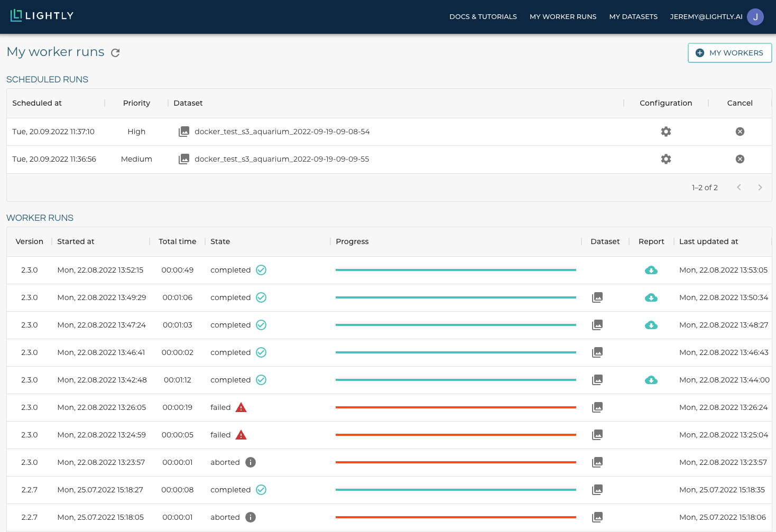Cancel the Medium priority scheduled run

click(x=740, y=159)
